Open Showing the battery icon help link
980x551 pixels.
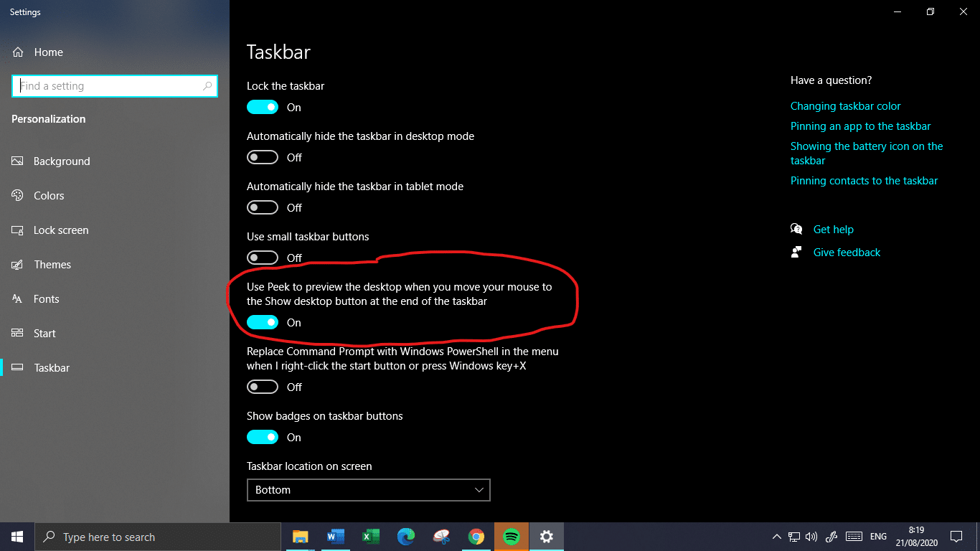click(867, 154)
